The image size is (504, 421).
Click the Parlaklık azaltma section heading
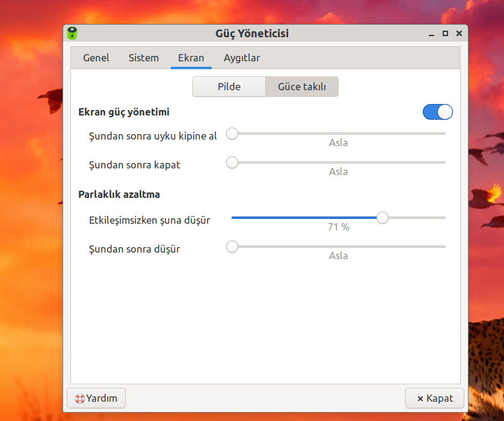coord(118,194)
